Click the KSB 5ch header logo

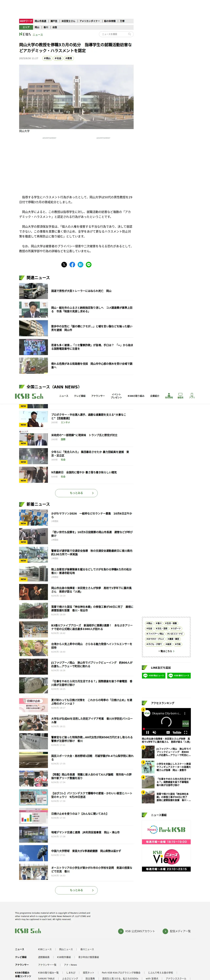click(x=29, y=396)
